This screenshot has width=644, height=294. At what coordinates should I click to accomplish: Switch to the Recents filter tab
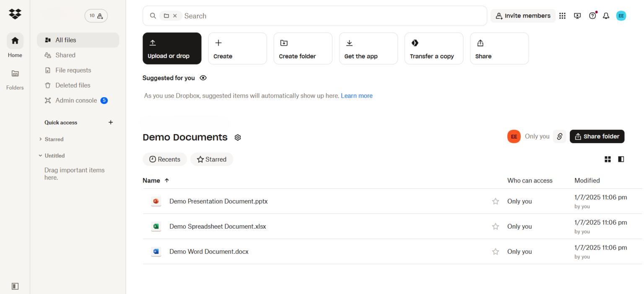click(x=165, y=159)
